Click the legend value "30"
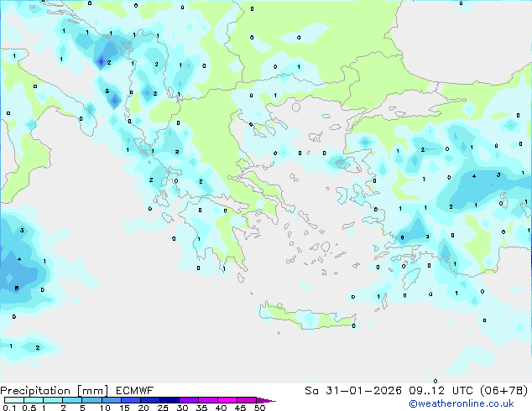Viewport: 532px width, 411px height. (182, 408)
